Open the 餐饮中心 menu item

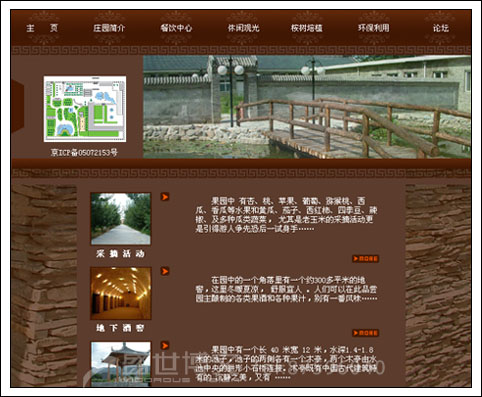click(176, 28)
